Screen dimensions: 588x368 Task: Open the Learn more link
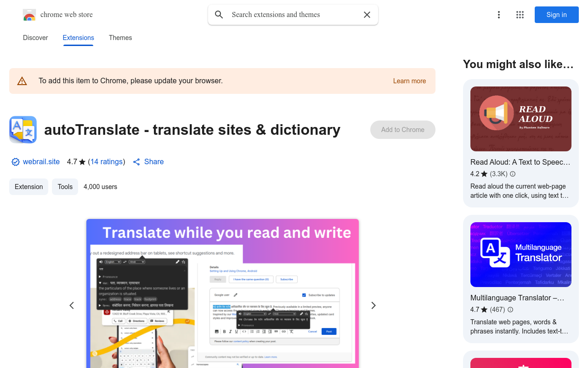(409, 81)
